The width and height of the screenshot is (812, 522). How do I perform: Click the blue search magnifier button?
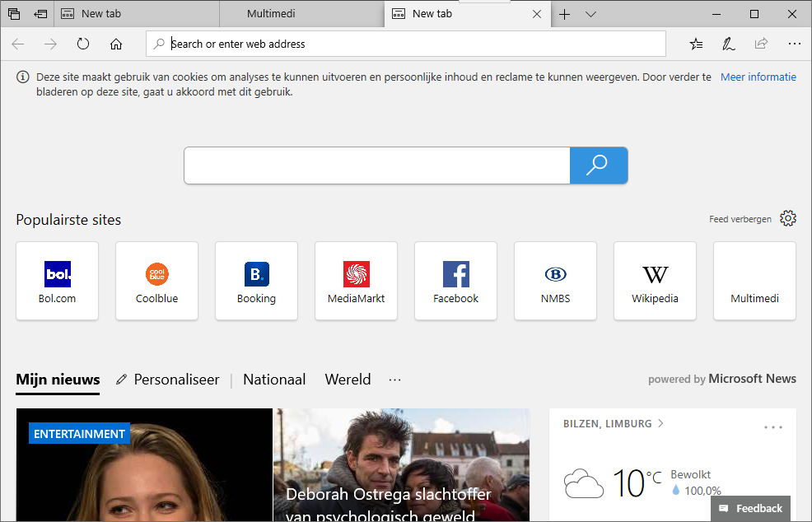click(599, 165)
